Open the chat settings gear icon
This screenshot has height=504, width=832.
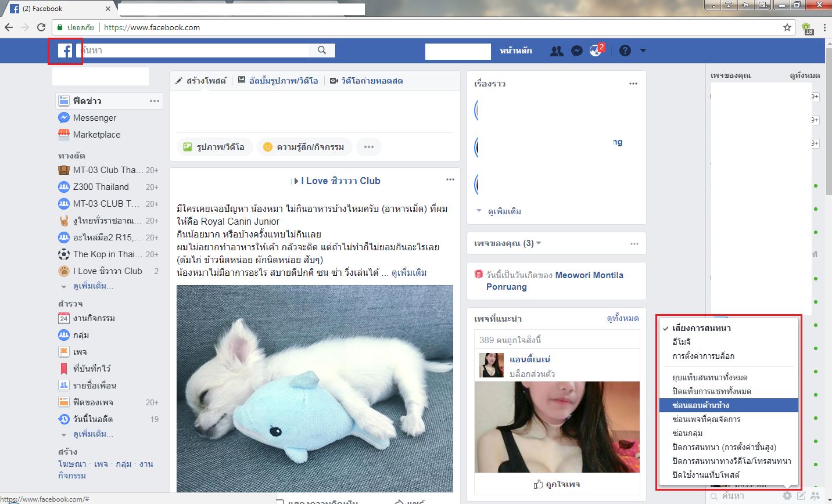click(787, 496)
